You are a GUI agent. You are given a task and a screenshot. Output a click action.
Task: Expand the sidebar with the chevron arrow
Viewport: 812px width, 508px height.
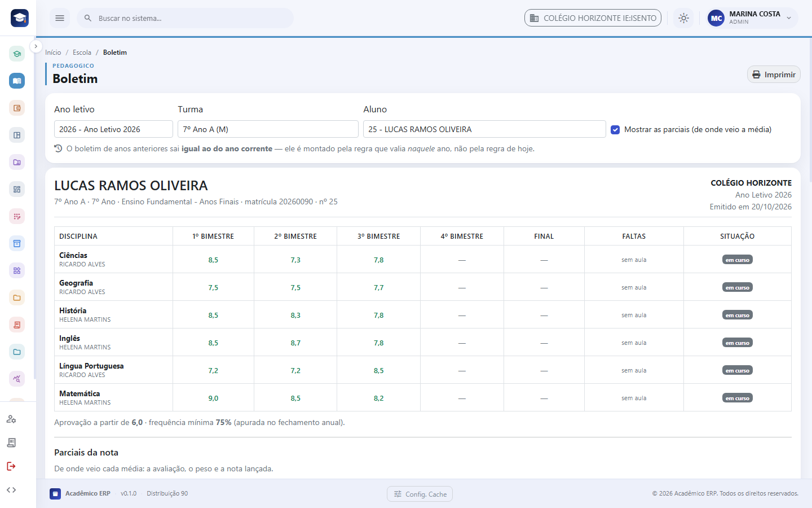(x=36, y=46)
